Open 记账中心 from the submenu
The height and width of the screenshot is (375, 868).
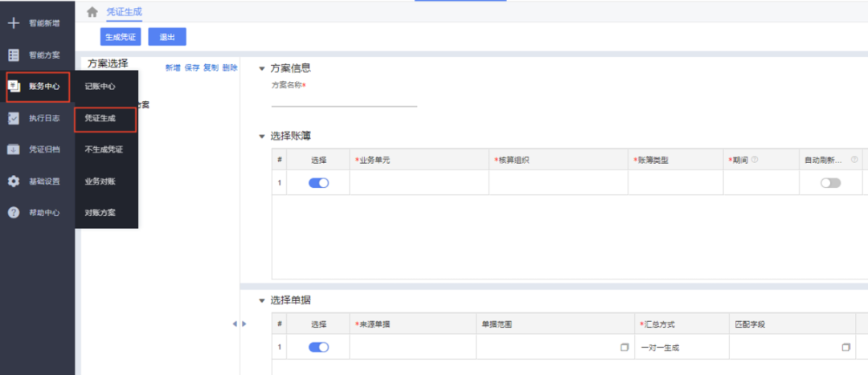click(x=100, y=86)
